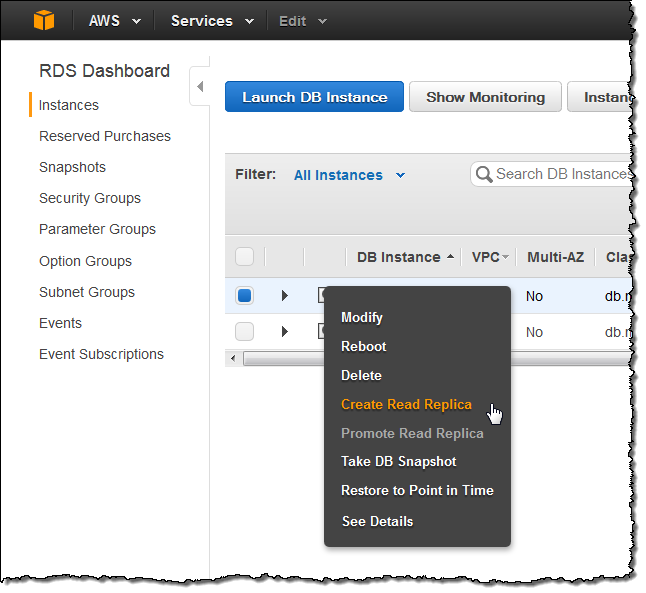This screenshot has width=646, height=593.
Task: Click the Show Monitoring button
Action: pyautogui.click(x=485, y=97)
